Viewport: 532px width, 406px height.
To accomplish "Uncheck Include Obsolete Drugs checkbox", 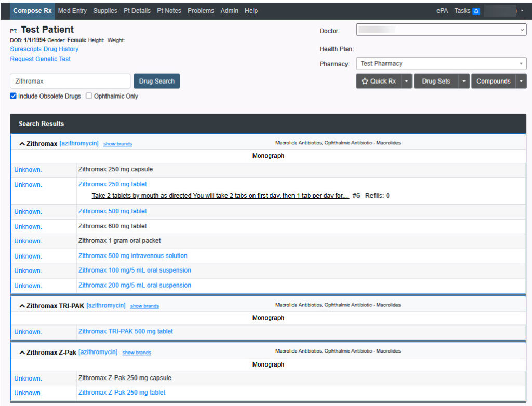I will (x=14, y=96).
